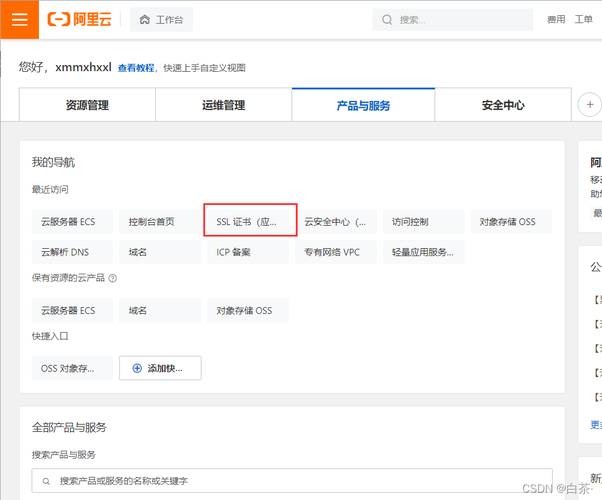Switch to the 资源管理 tab

click(x=87, y=105)
